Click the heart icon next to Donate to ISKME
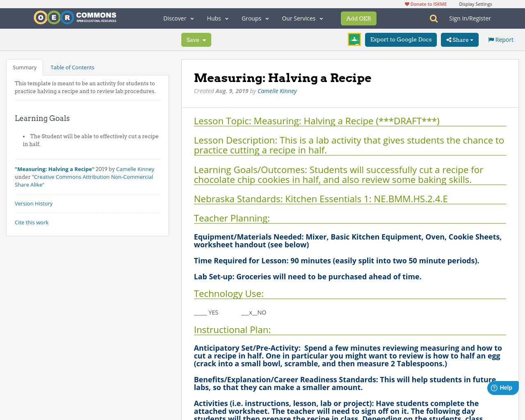 click(406, 3)
